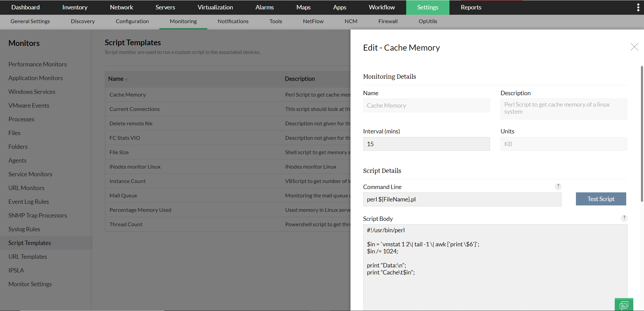
Task: Sort templates using the Name column arrow
Action: point(126,79)
